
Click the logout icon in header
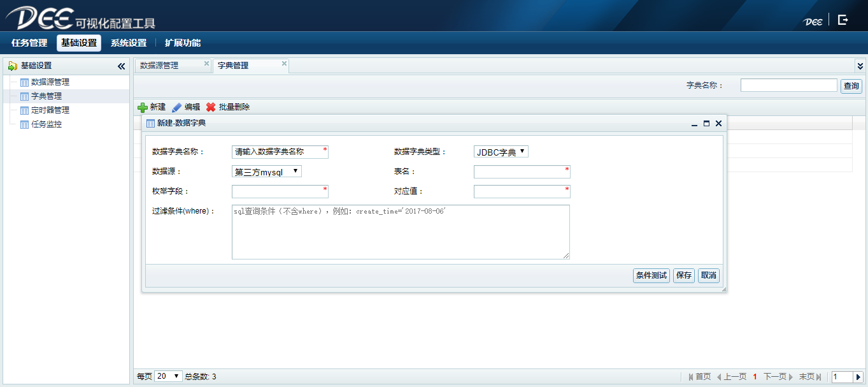843,20
